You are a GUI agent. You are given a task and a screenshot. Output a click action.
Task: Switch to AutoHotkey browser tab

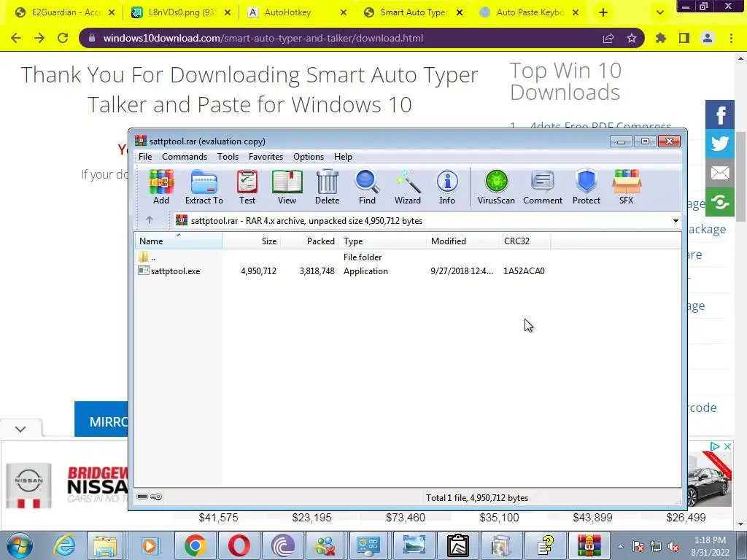coord(298,12)
